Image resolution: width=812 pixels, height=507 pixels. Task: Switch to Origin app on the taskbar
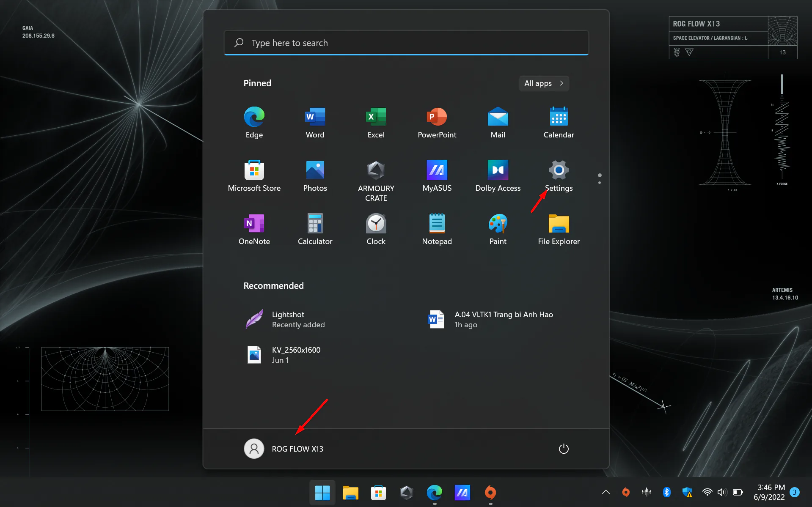[x=490, y=492]
